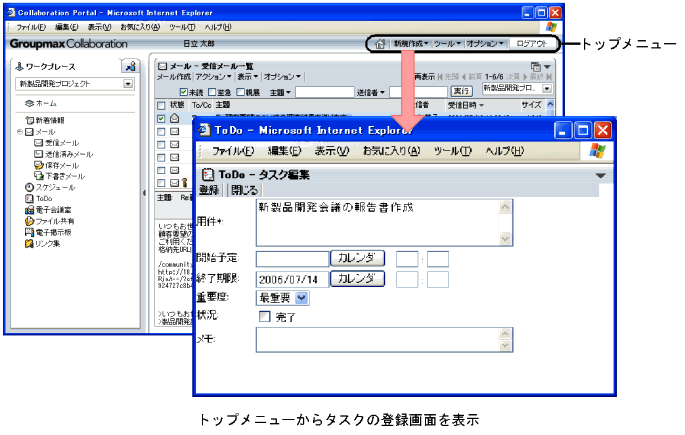Click メール作成 in the mail toolbar
685x435 pixels.
click(174, 77)
